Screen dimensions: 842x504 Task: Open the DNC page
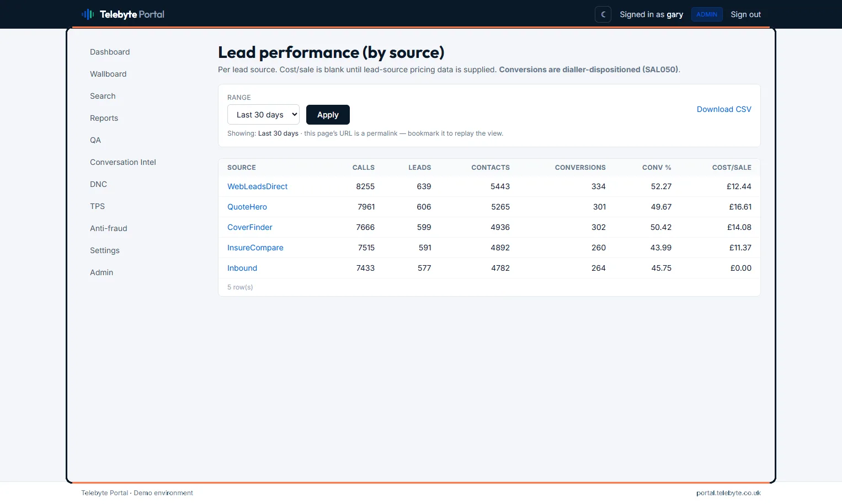pyautogui.click(x=98, y=184)
